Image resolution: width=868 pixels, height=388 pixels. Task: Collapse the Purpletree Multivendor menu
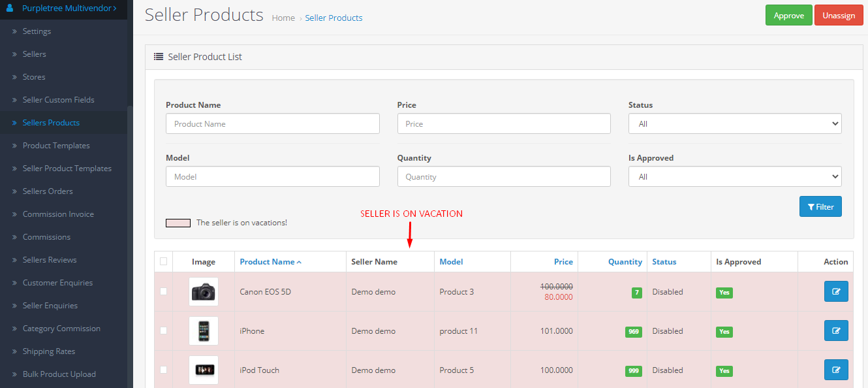point(63,8)
